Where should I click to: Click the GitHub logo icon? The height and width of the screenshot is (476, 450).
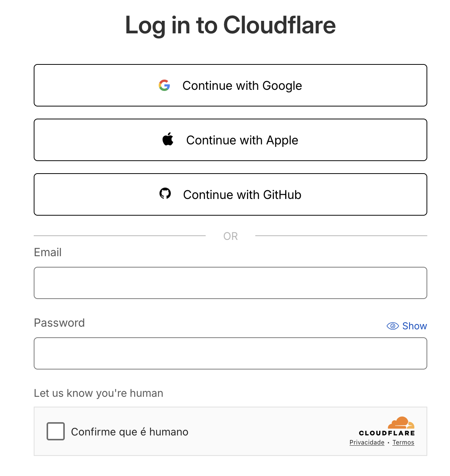click(166, 194)
